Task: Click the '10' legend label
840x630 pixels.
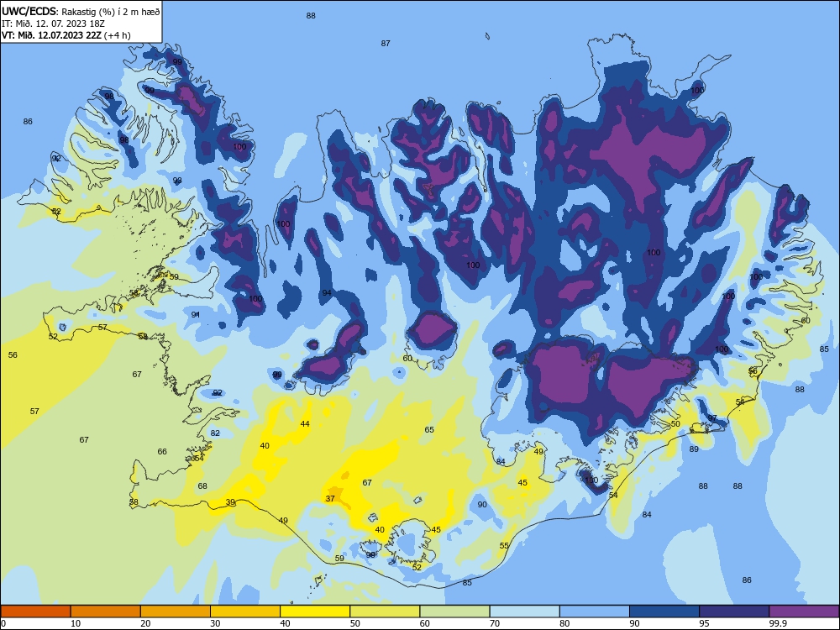Action: [76, 623]
